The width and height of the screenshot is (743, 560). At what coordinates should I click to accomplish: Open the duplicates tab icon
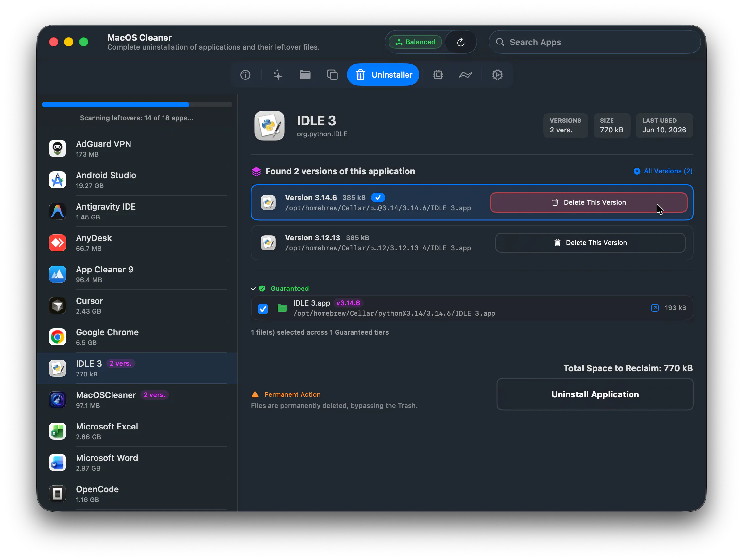[332, 75]
